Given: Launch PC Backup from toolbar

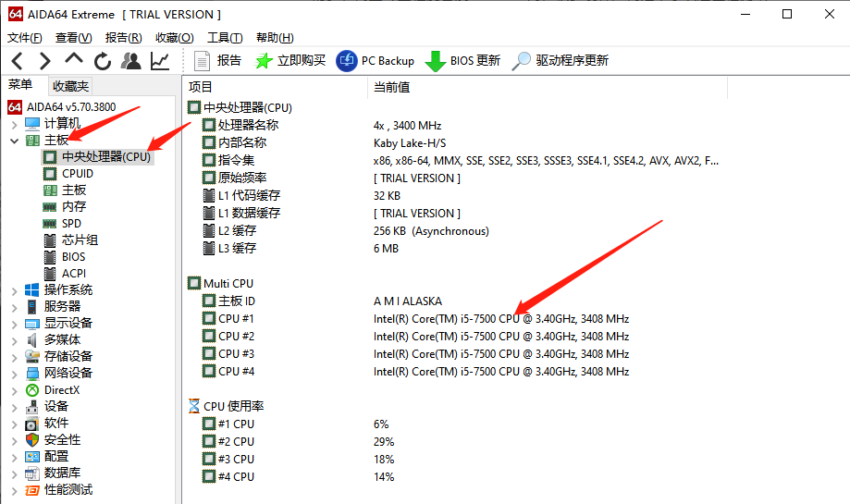Looking at the screenshot, I should click(376, 61).
